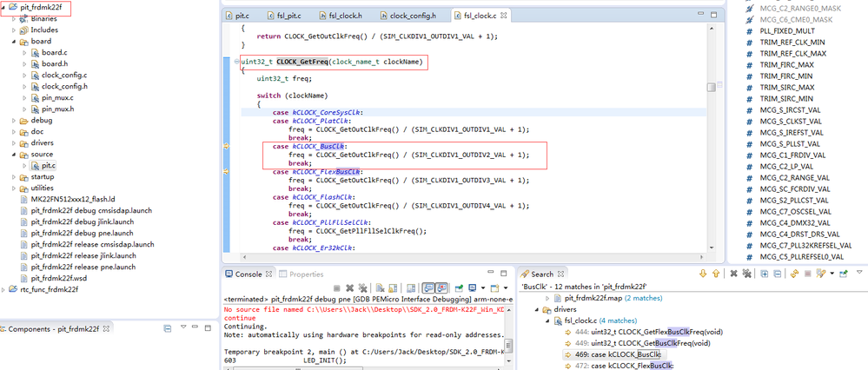Expand the Binaries folder

tap(13, 19)
